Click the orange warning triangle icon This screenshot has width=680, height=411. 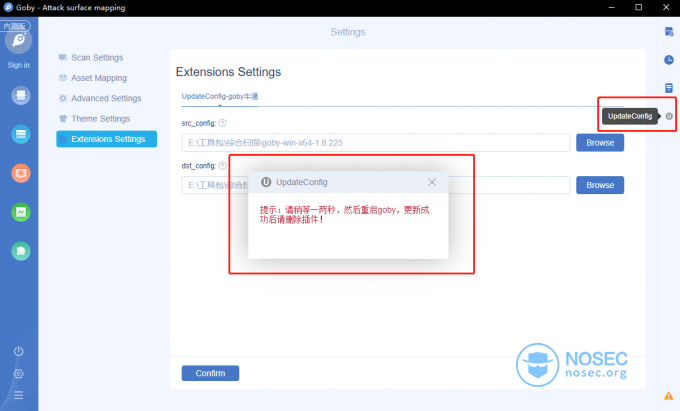[669, 396]
